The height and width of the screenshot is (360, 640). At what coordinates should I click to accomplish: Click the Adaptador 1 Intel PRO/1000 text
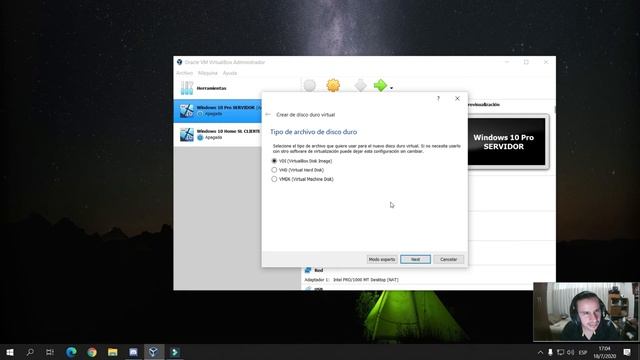tap(351, 280)
